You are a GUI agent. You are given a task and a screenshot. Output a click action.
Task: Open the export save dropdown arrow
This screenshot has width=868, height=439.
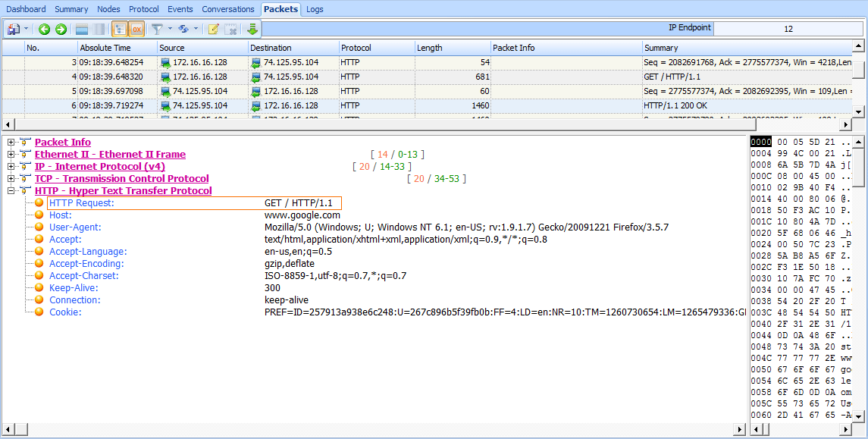click(x=26, y=30)
